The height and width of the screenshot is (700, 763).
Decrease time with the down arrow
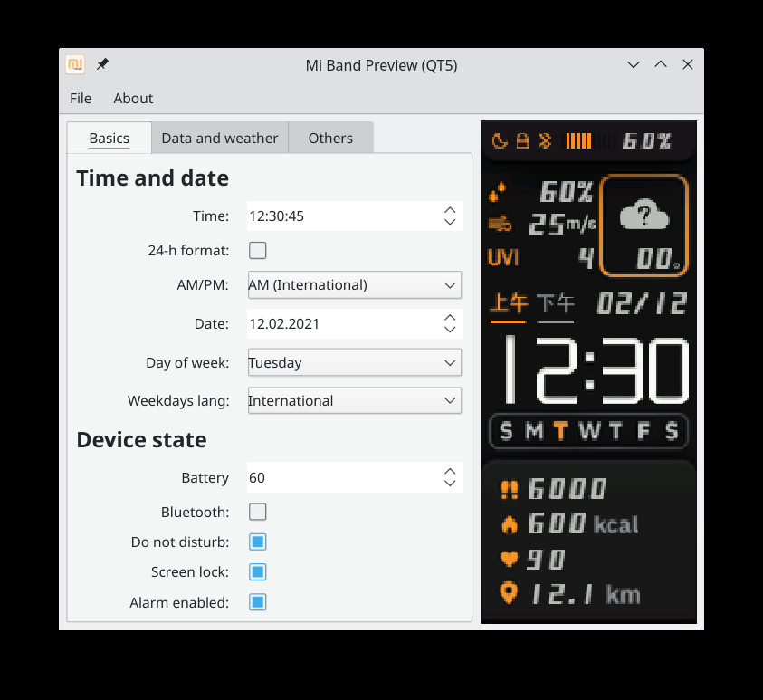click(x=450, y=222)
